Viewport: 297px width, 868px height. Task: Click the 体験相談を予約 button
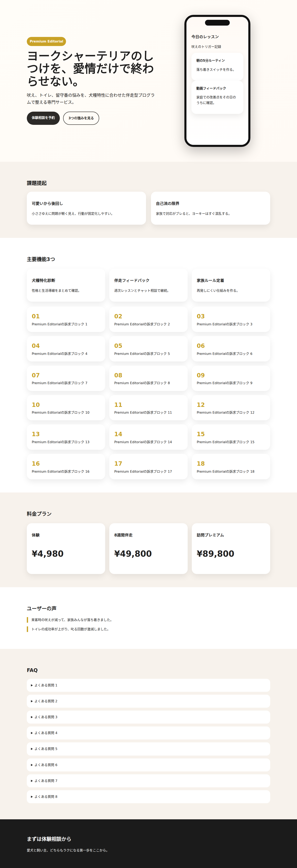(x=43, y=118)
